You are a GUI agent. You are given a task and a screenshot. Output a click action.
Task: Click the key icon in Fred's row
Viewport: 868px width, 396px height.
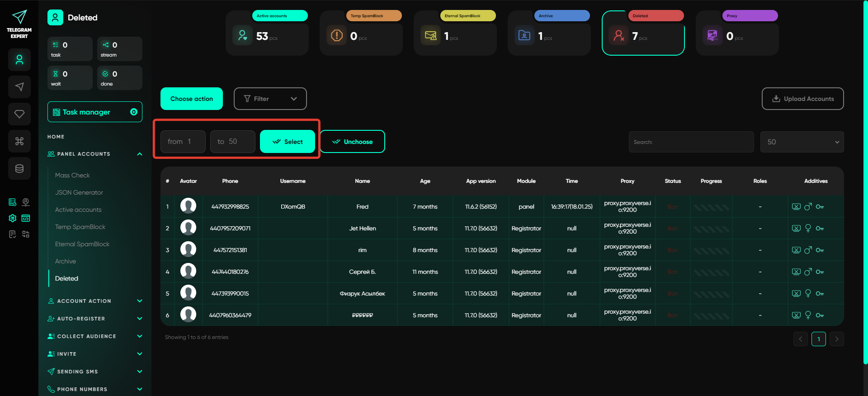[x=820, y=207]
